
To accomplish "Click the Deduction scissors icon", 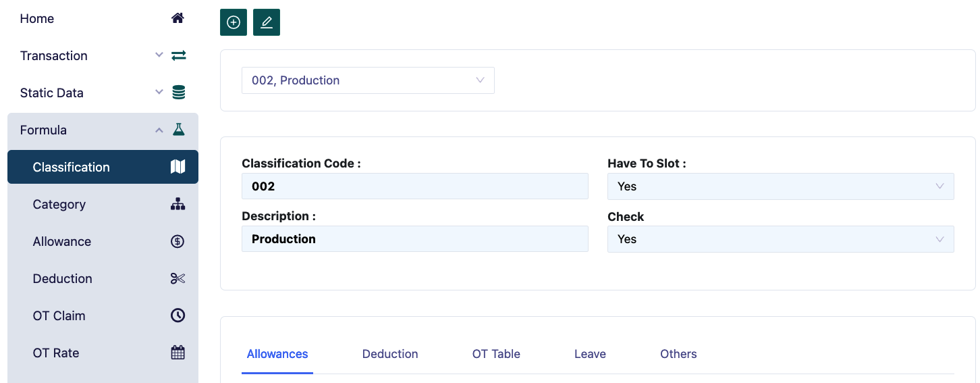I will point(178,278).
